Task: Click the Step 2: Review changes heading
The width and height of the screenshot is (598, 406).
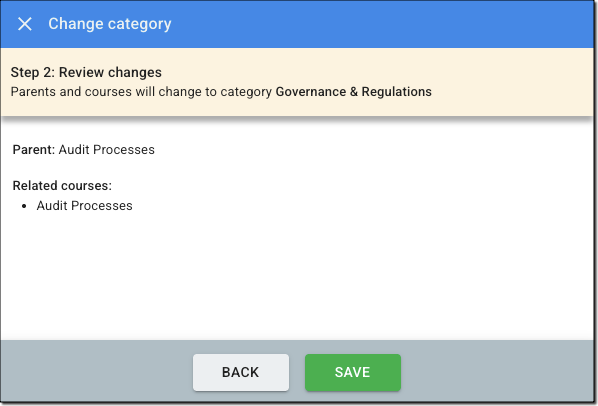Action: 86,72
